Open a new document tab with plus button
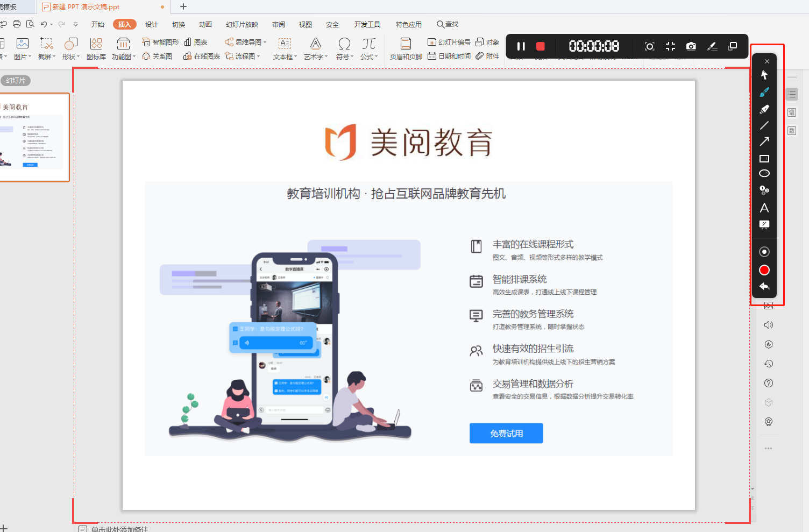Image resolution: width=809 pixels, height=532 pixels. click(x=183, y=7)
